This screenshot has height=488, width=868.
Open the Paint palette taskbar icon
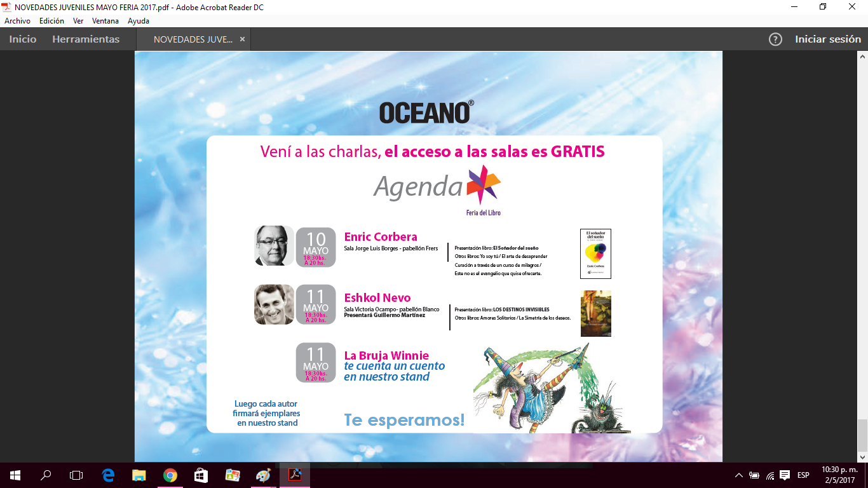263,475
